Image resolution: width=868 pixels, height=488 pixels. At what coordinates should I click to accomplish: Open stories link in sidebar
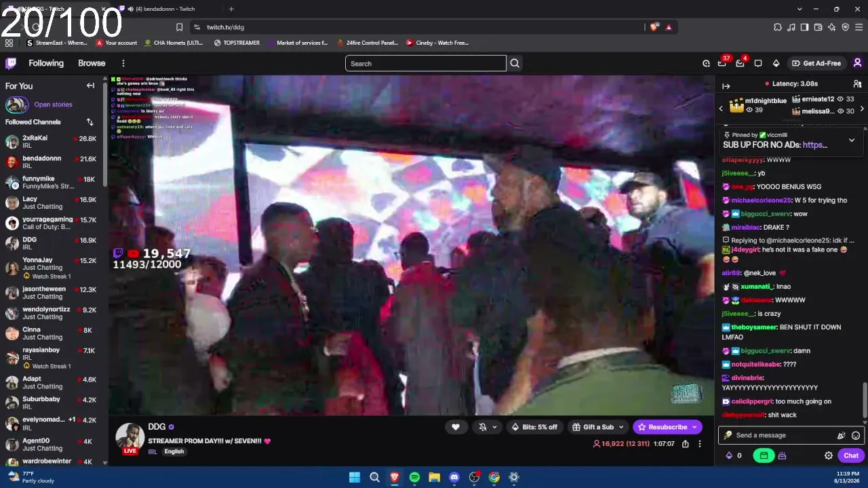[53, 104]
